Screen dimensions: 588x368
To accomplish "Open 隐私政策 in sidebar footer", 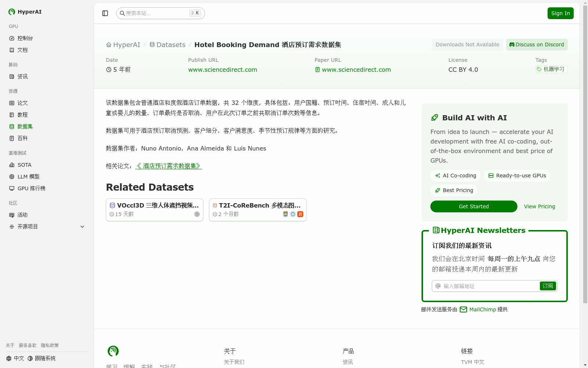I will click(x=50, y=346).
